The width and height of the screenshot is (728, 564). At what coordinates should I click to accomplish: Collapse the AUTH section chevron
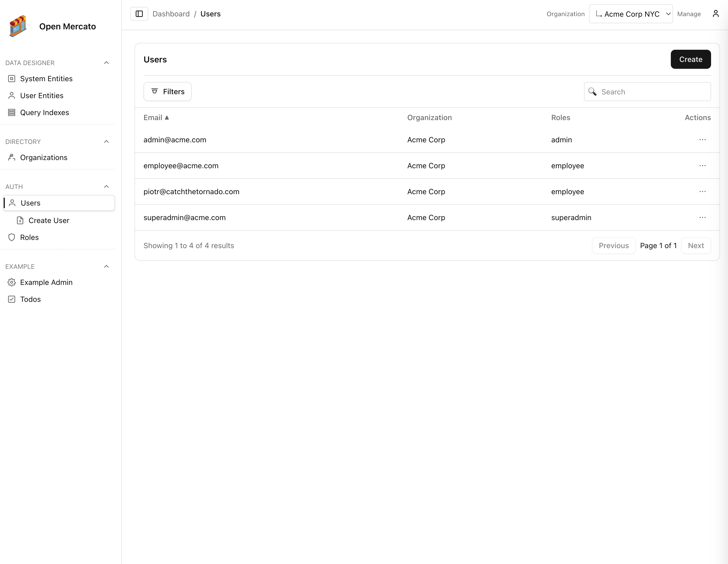click(x=106, y=186)
